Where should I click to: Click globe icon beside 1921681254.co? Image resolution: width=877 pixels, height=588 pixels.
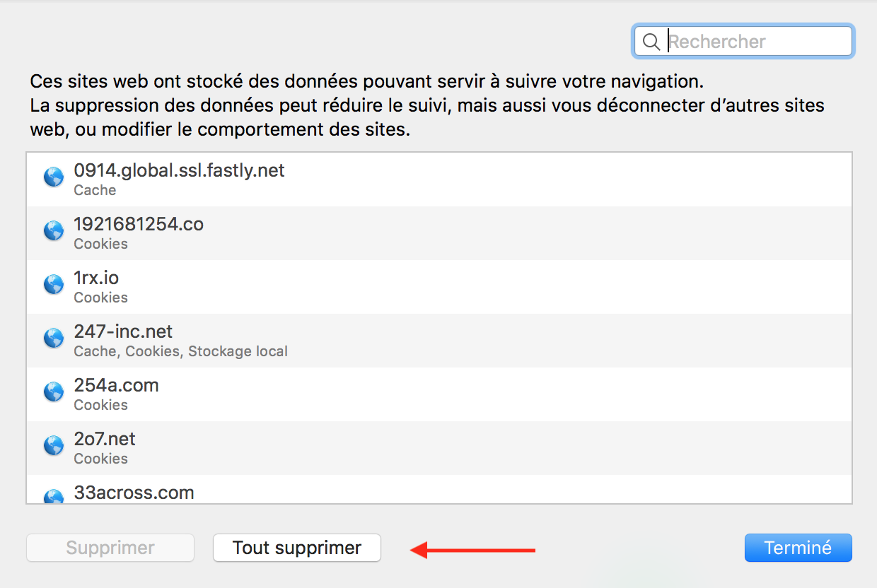coord(54,230)
